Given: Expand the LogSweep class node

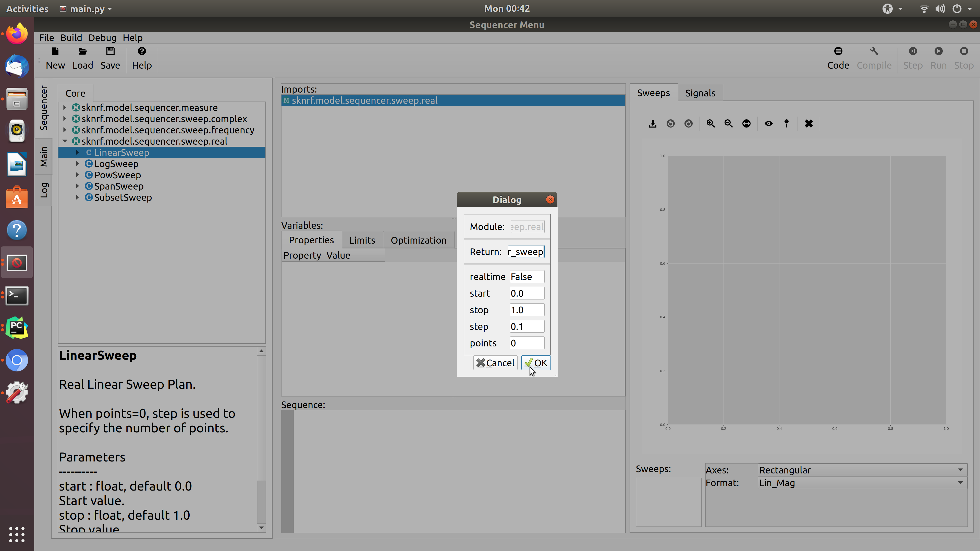Looking at the screenshot, I should [x=78, y=164].
